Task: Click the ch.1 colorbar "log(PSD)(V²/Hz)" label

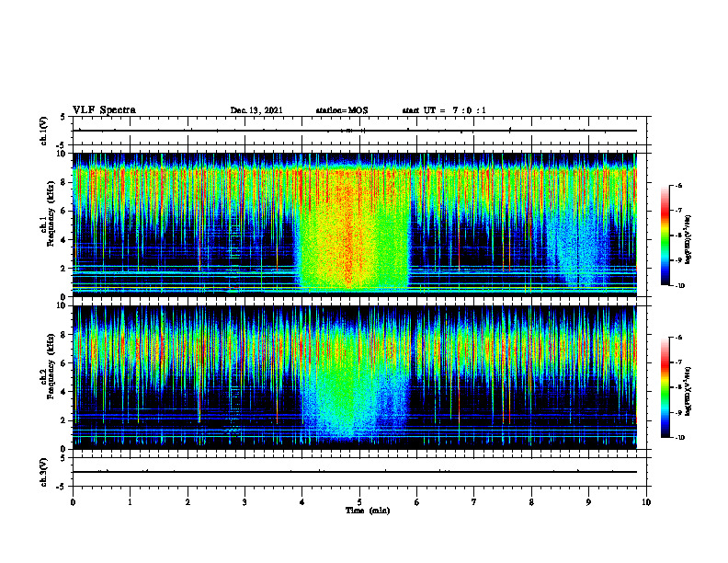Action: click(x=688, y=240)
